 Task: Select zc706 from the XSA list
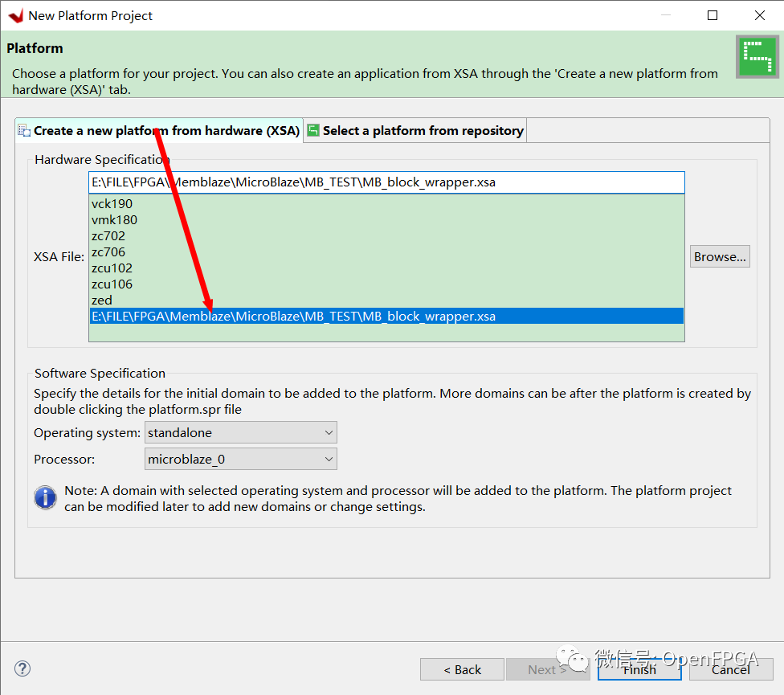(386, 252)
